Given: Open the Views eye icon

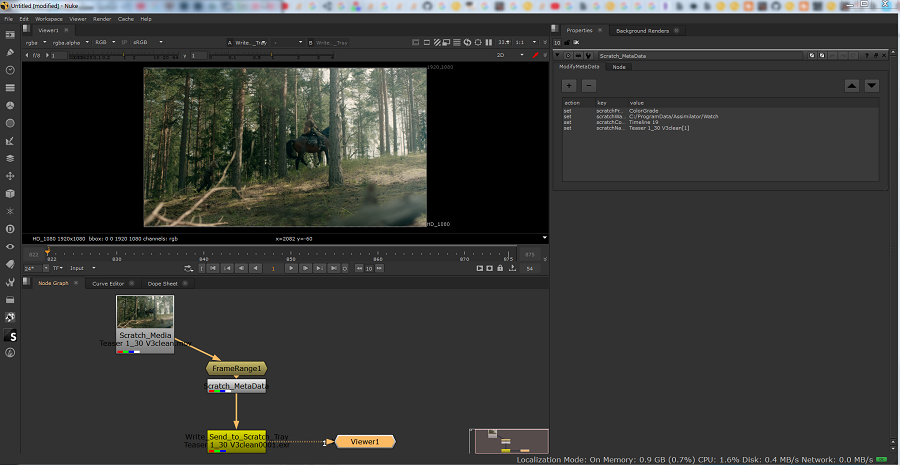Looking at the screenshot, I should (x=10, y=246).
